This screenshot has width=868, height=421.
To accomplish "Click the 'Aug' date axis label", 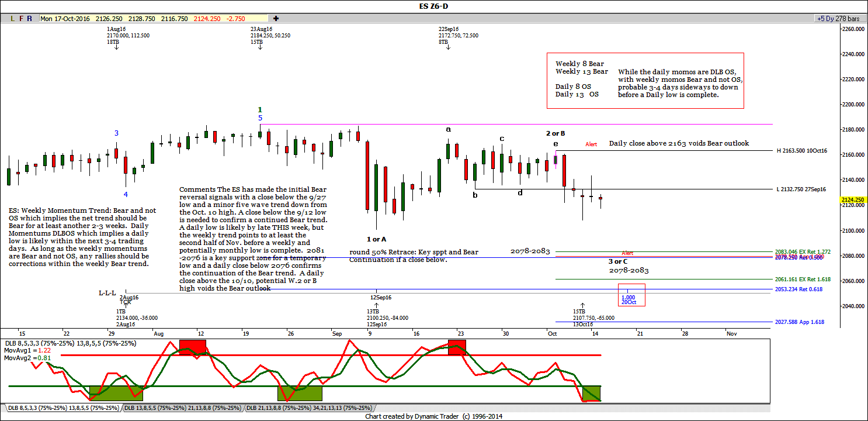I will [159, 333].
